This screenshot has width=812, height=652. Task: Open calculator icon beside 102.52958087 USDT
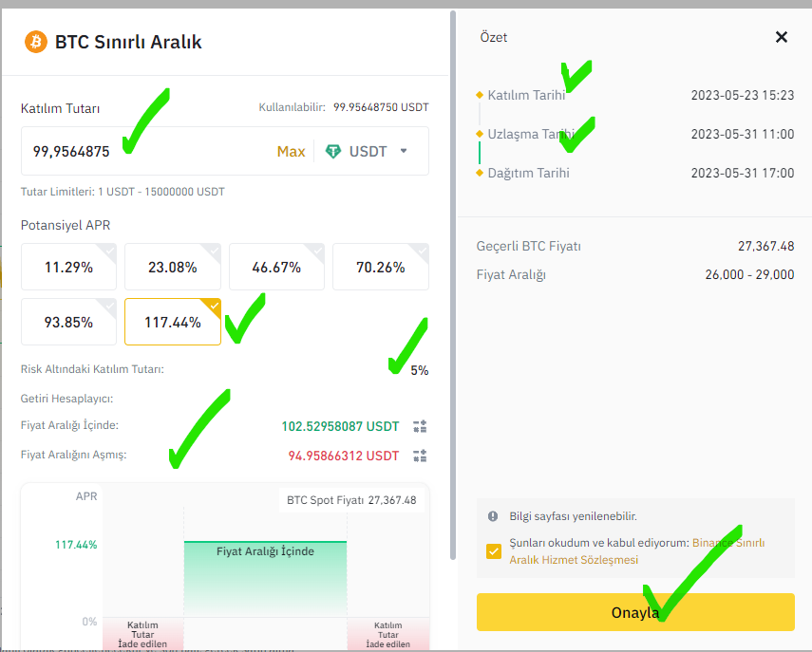pos(420,426)
